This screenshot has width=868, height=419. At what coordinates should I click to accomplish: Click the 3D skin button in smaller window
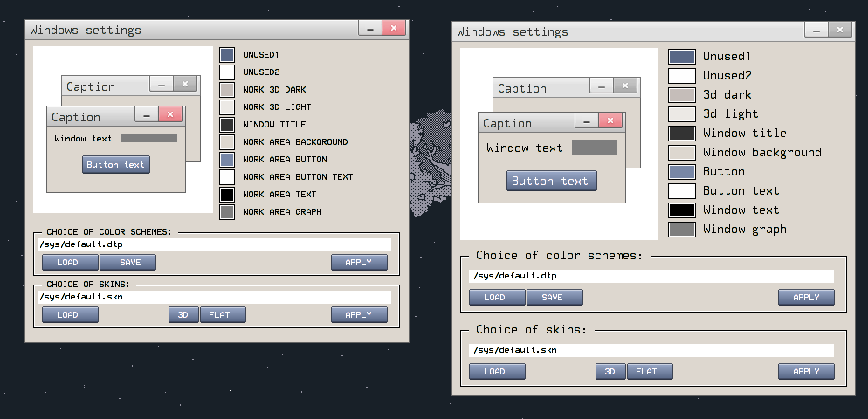pyautogui.click(x=183, y=315)
